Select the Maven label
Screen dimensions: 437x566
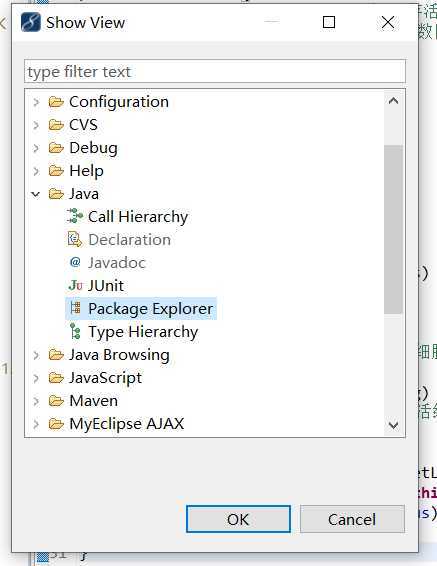click(93, 401)
